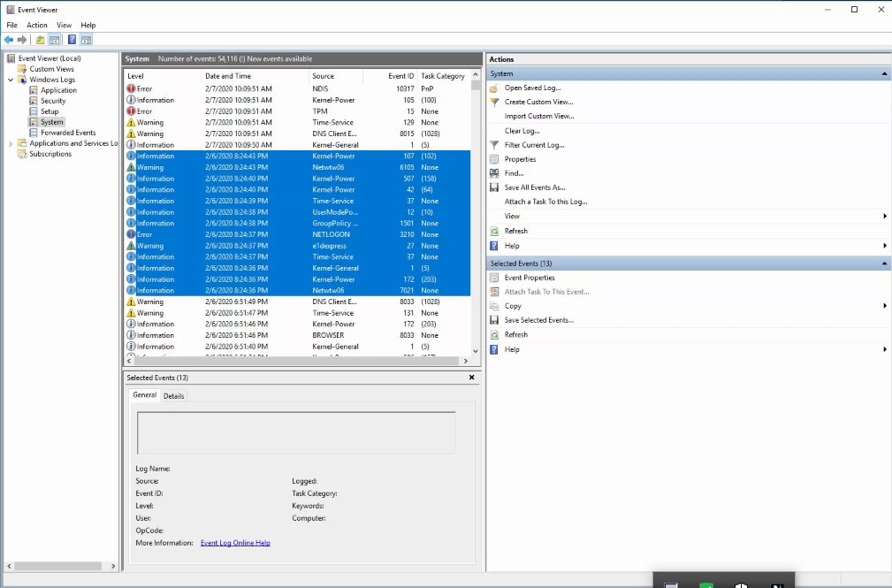
Task: Click the Show/Hide Action Pane toolbar icon
Action: (x=86, y=40)
